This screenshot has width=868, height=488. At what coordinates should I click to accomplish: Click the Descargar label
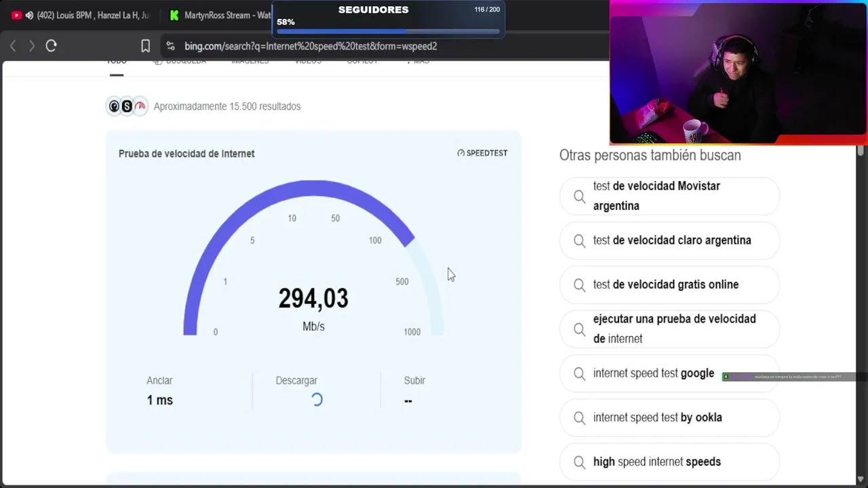296,381
